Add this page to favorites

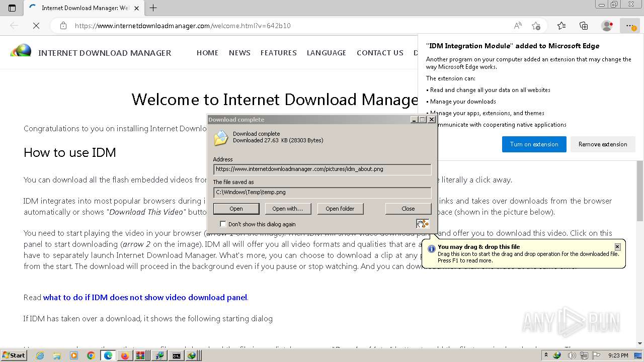[536, 26]
